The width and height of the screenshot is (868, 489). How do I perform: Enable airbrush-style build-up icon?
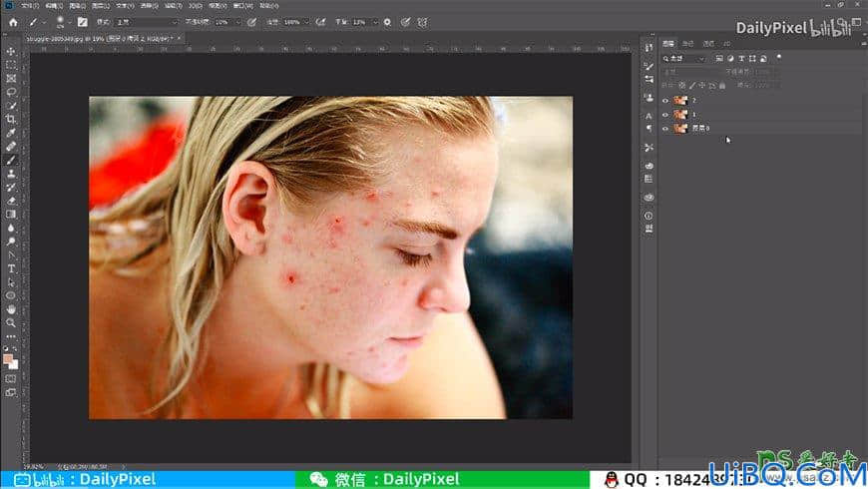click(320, 23)
